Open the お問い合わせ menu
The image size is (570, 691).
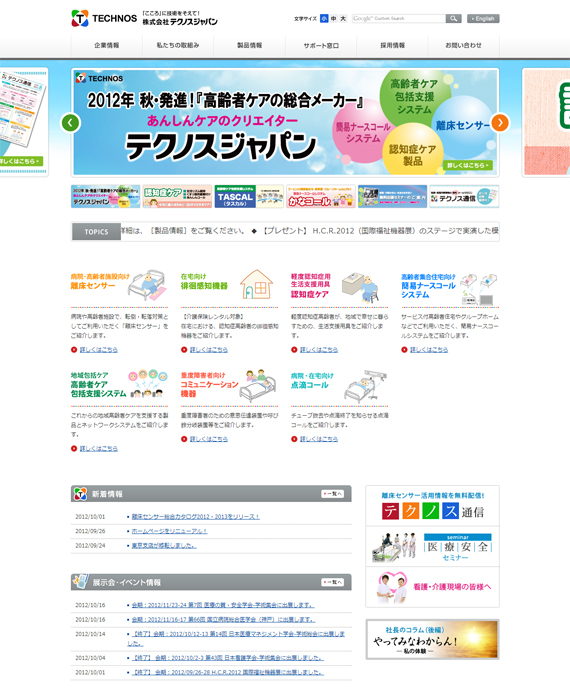(463, 45)
